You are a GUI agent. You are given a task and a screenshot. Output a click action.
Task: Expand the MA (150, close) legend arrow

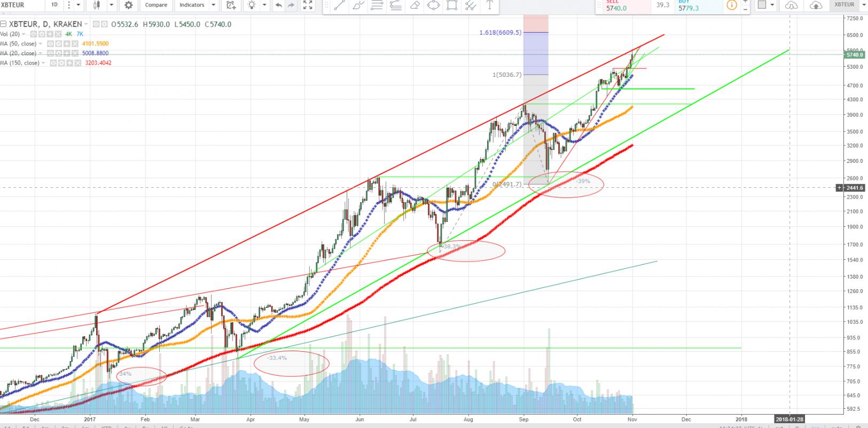coord(44,63)
